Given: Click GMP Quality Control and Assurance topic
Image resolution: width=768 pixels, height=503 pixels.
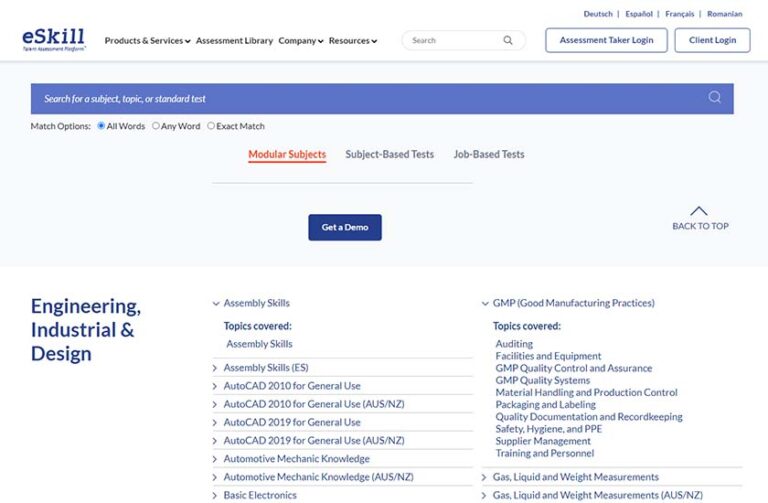Looking at the screenshot, I should (574, 368).
